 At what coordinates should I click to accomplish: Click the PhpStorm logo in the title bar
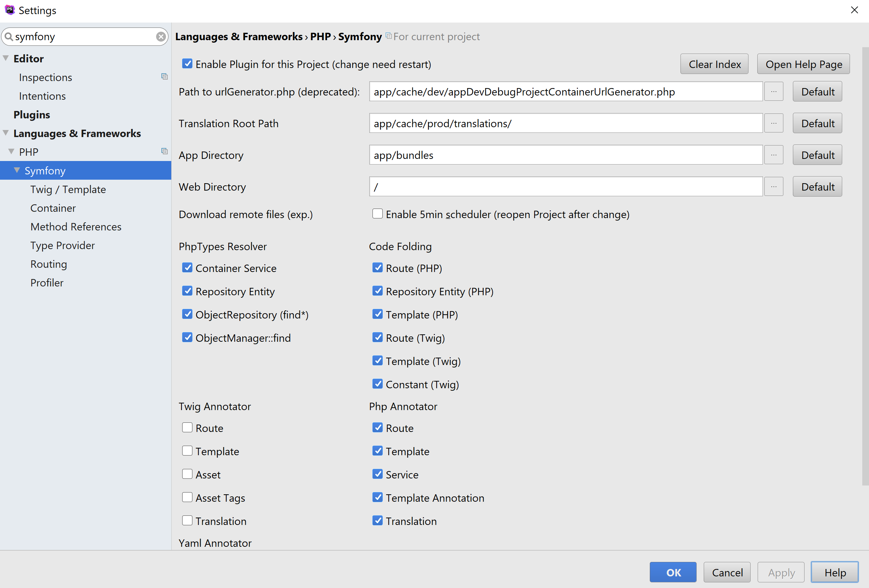[10, 10]
